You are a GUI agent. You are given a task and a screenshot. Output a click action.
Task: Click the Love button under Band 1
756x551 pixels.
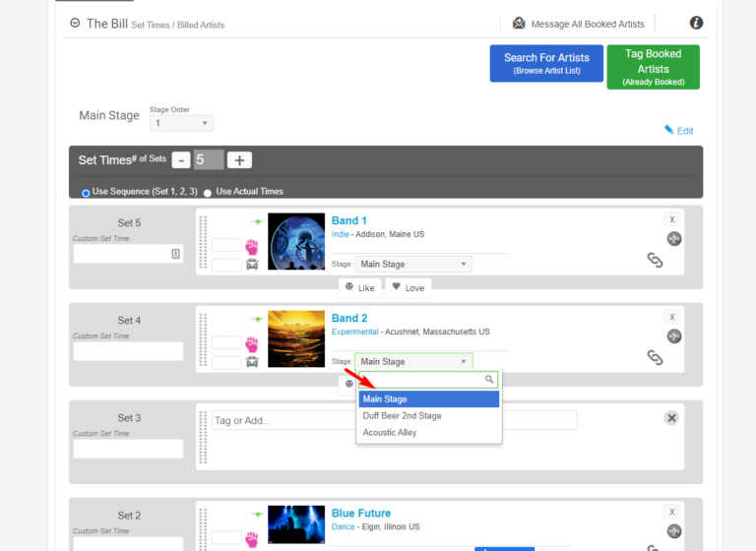click(408, 287)
